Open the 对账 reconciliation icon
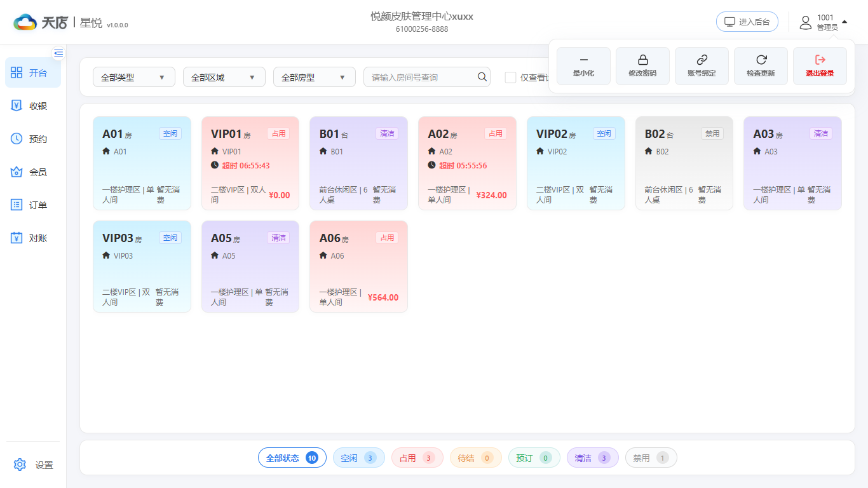868x488 pixels. point(17,238)
